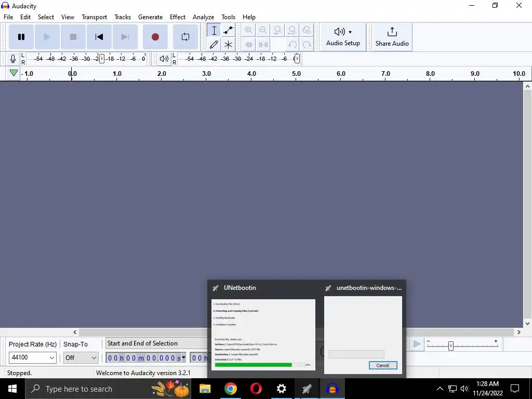Click Fit Selection to Width icon
This screenshot has height=399, width=532.
coord(277,30)
